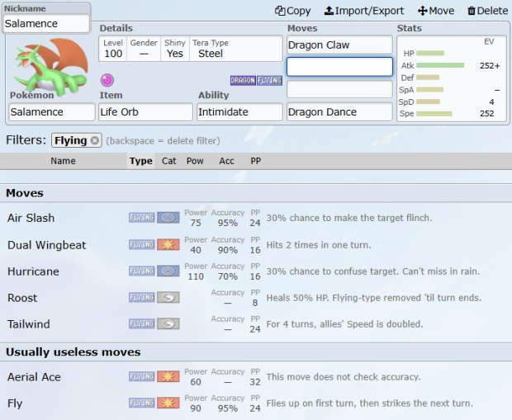
Task: Sort the move list by Type column
Action: [x=141, y=161]
